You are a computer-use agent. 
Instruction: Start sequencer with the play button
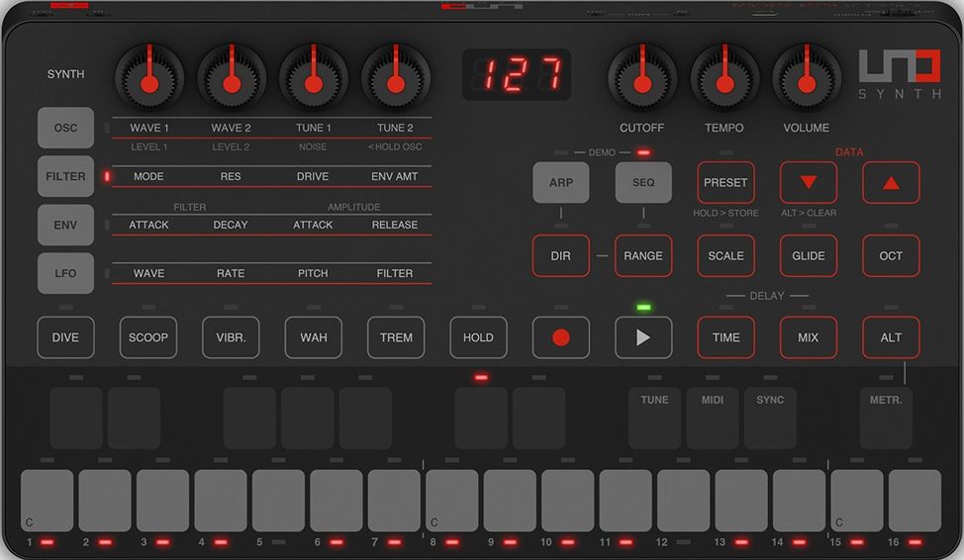(643, 337)
